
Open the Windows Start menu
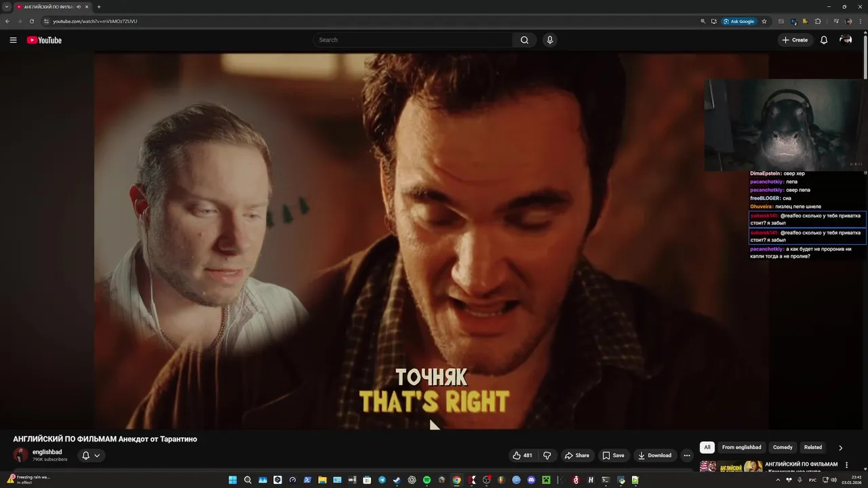coord(233,480)
